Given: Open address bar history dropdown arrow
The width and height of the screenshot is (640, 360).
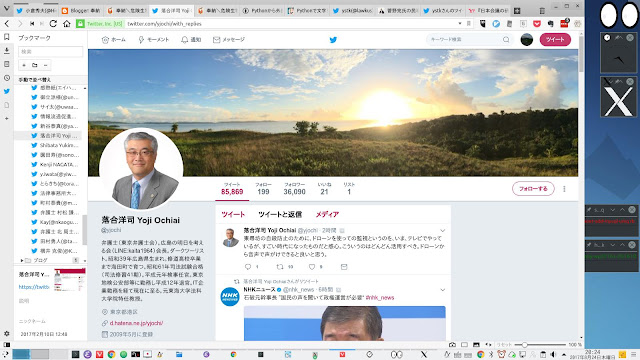Looking at the screenshot, I should (460, 24).
